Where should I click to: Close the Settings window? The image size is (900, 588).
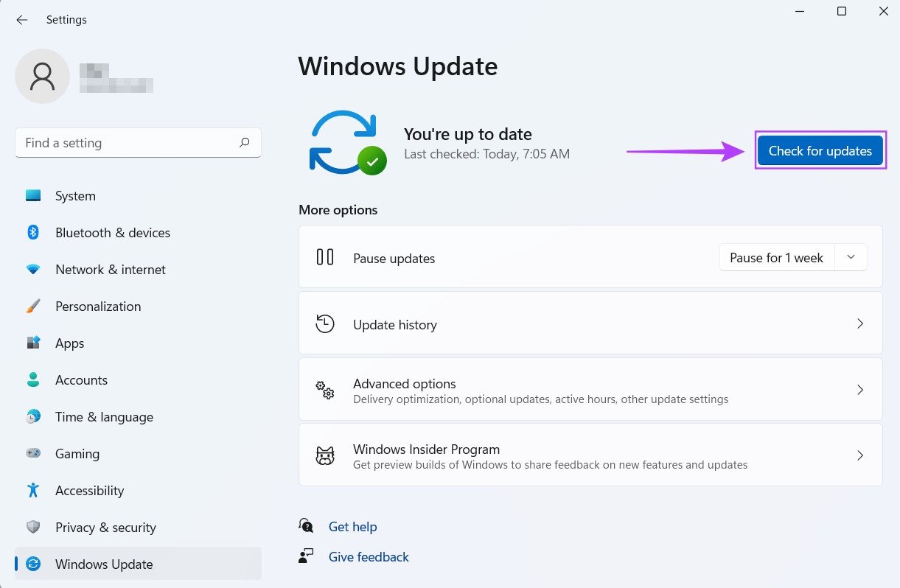click(883, 11)
